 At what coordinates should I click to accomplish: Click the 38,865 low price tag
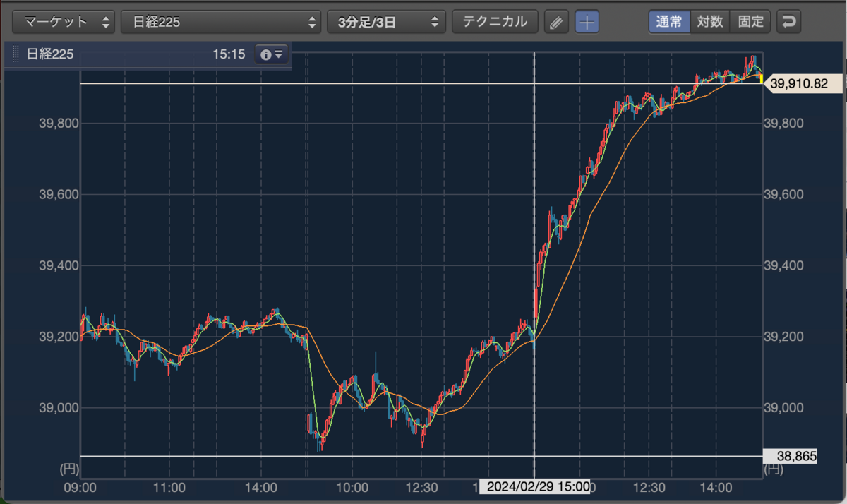791,457
